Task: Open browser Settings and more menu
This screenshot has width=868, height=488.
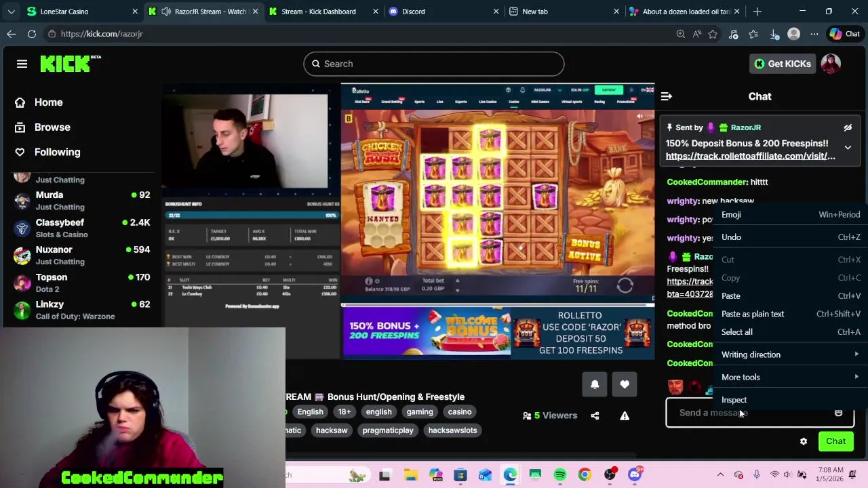Action: pos(814,34)
